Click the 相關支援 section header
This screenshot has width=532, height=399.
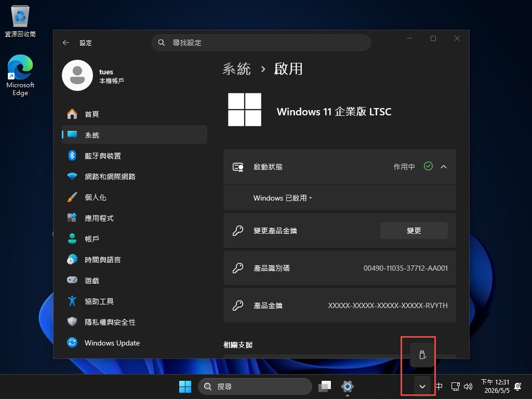coord(238,345)
